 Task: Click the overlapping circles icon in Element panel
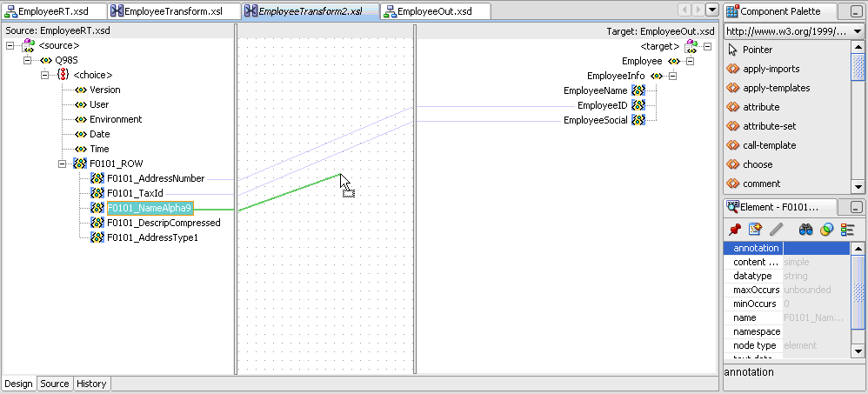pyautogui.click(x=826, y=229)
